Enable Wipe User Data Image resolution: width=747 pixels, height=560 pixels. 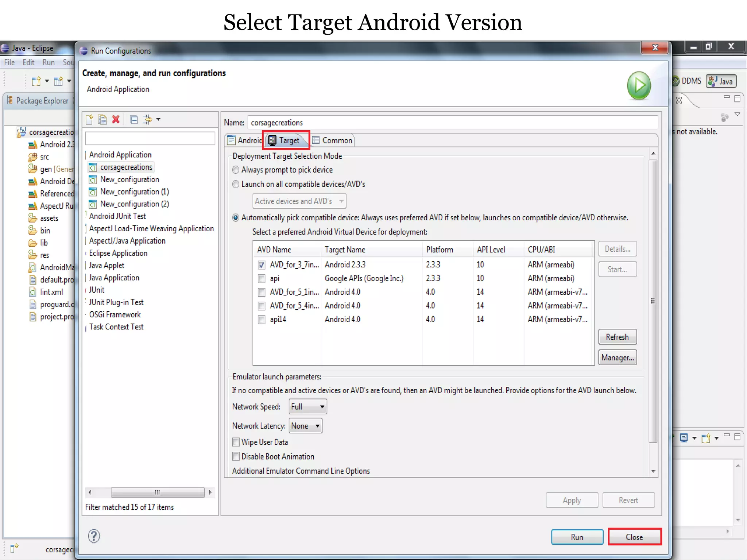(x=236, y=442)
